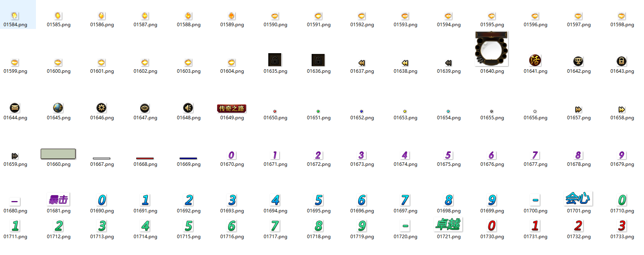Viewport: 644px width, 255px height.
Task: Select the purple digit 5 file 01675.png
Action: (448, 155)
